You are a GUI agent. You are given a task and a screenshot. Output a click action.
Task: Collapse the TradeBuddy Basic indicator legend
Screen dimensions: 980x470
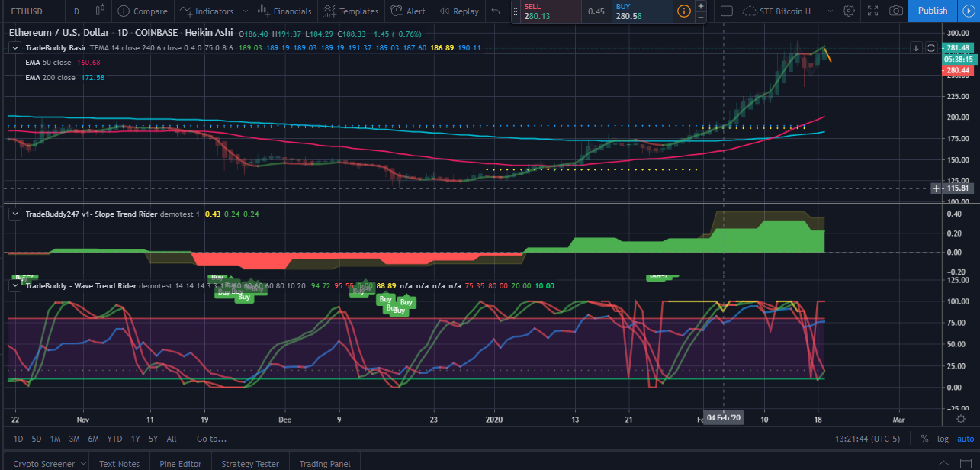15,47
